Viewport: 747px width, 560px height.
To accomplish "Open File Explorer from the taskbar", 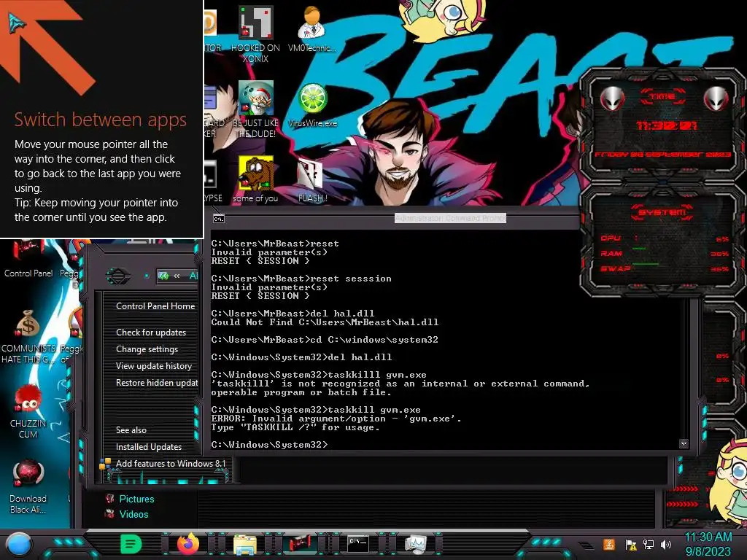I will tap(245, 544).
